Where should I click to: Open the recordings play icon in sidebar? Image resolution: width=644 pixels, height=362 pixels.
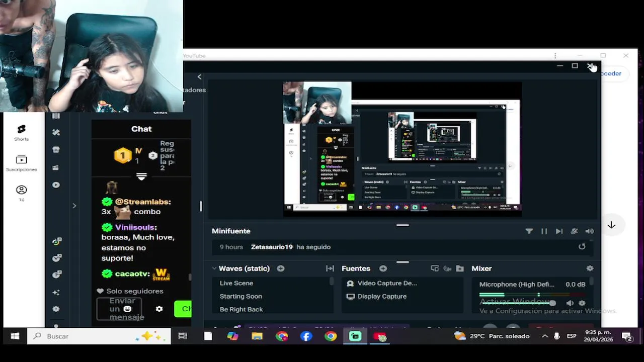click(x=56, y=185)
